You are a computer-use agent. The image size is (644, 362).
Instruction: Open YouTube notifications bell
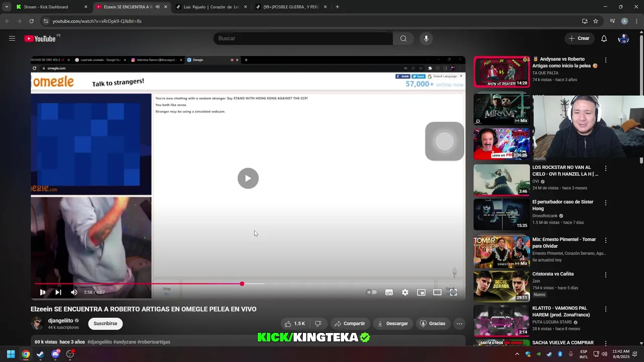coord(604,38)
